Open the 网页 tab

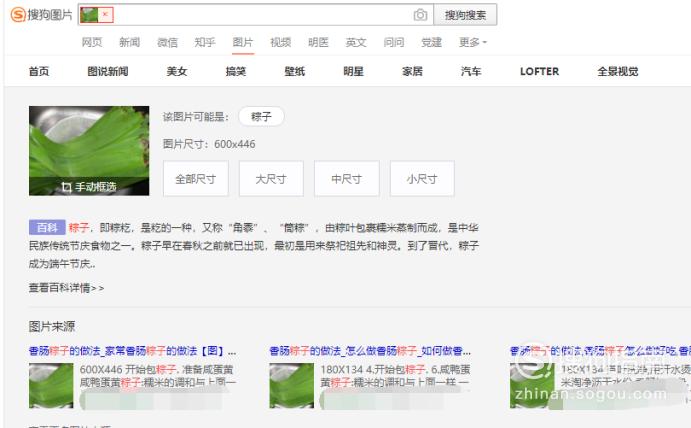(92, 42)
